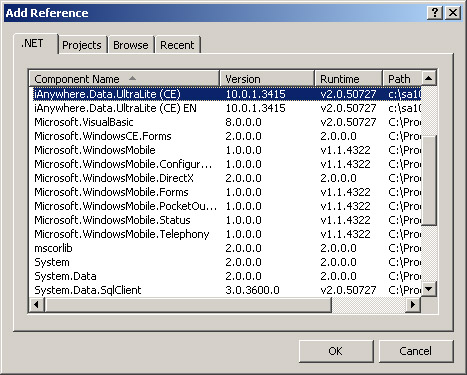Click the vertical scrollbar up arrow
Image resolution: width=467 pixels, height=375 pixels.
click(429, 79)
